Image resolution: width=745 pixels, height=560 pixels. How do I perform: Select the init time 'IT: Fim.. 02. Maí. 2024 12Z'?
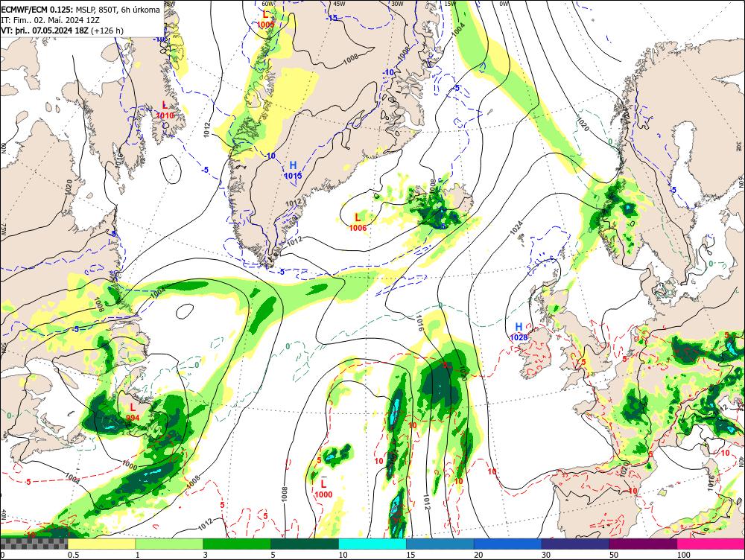[x=51, y=20]
